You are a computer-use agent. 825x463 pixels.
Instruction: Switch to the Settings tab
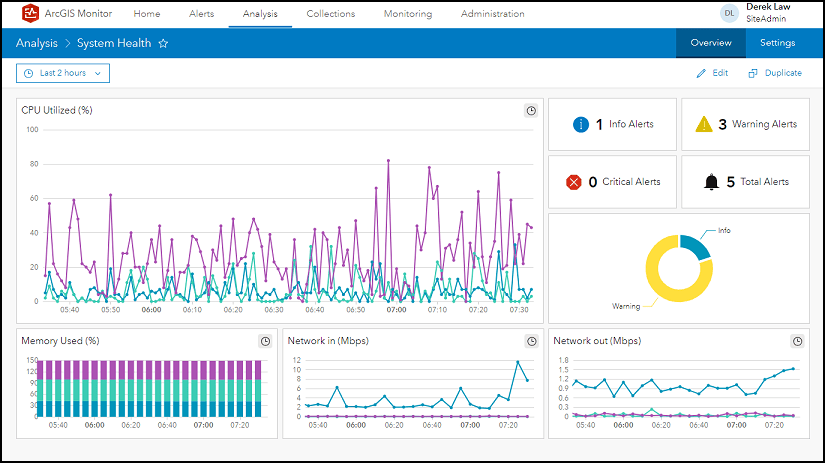tap(777, 43)
